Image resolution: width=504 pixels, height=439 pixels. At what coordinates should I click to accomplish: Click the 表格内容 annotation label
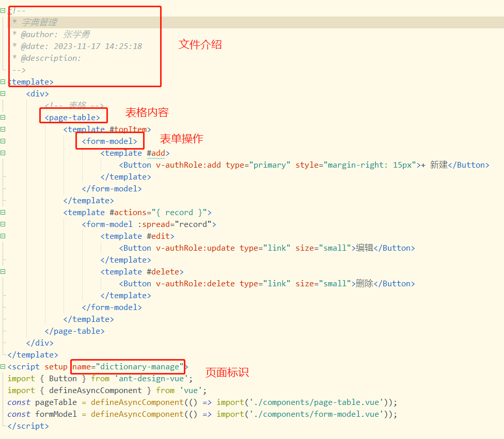pyautogui.click(x=147, y=112)
